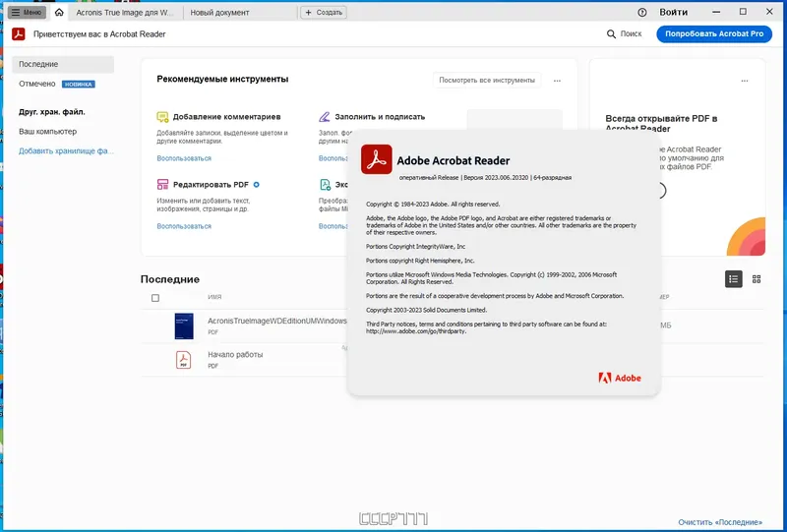Switch to grid view icon
787x532 pixels.
(x=757, y=279)
